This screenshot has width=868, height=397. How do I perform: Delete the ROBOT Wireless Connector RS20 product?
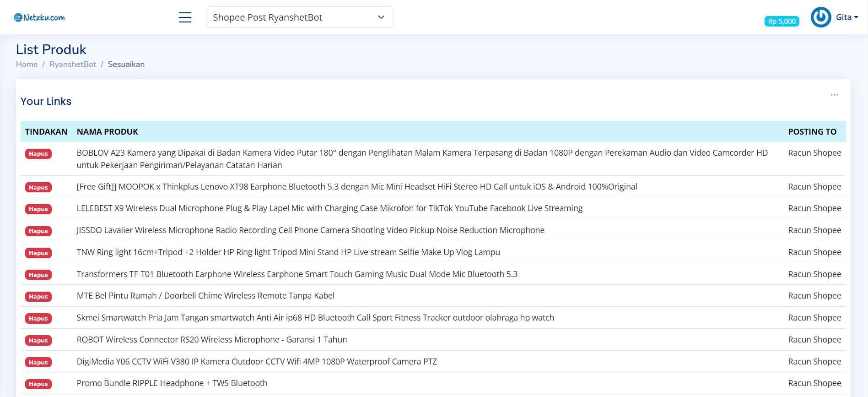(x=38, y=340)
